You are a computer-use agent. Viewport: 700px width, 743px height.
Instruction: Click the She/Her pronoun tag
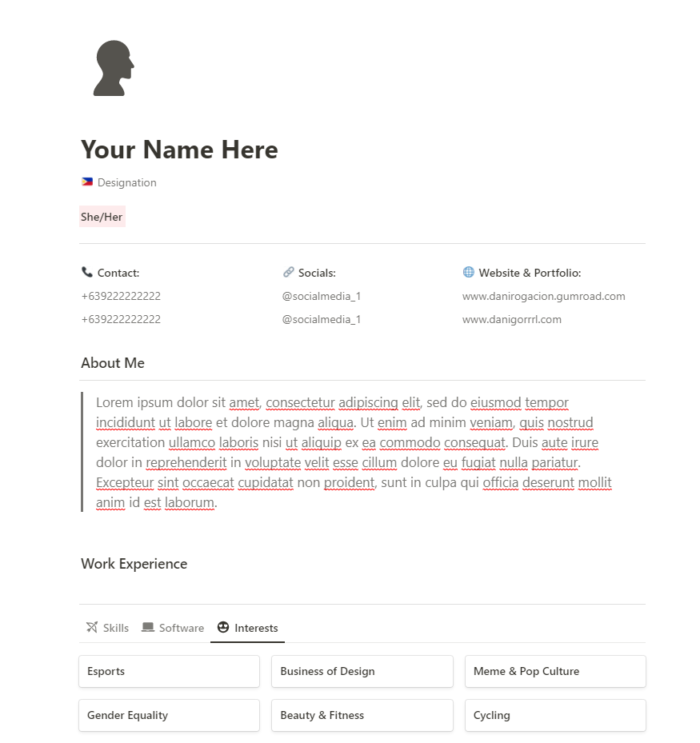102,217
